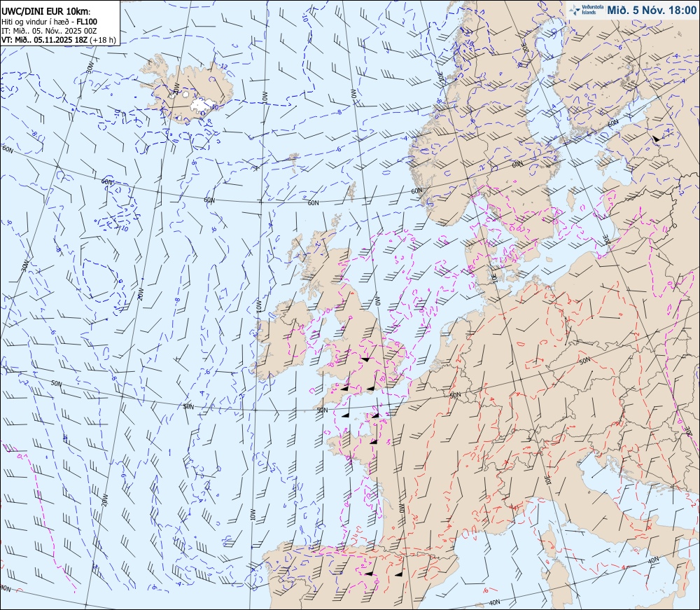Click the 'Mið. 5 Nóv. 18:00' date label

tap(652, 10)
